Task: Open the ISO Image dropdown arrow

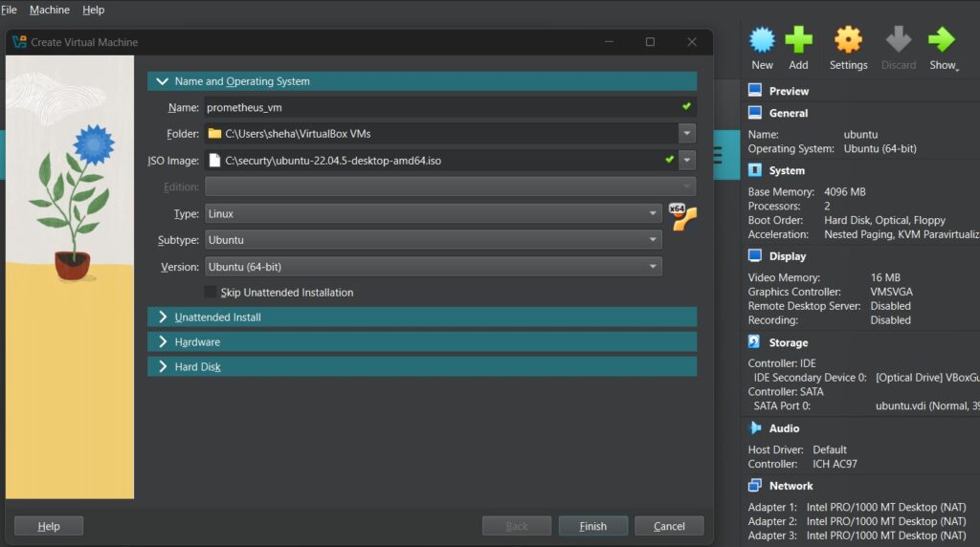Action: (687, 161)
